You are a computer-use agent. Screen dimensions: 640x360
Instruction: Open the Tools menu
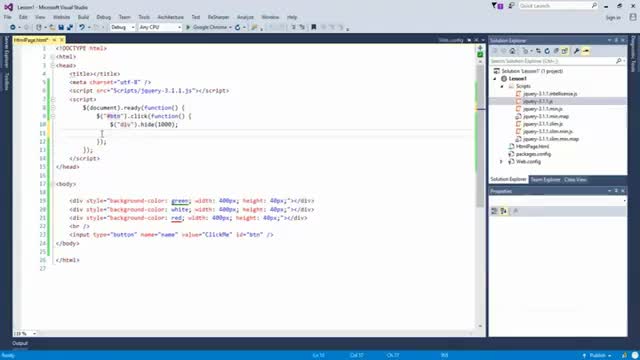[x=144, y=17]
